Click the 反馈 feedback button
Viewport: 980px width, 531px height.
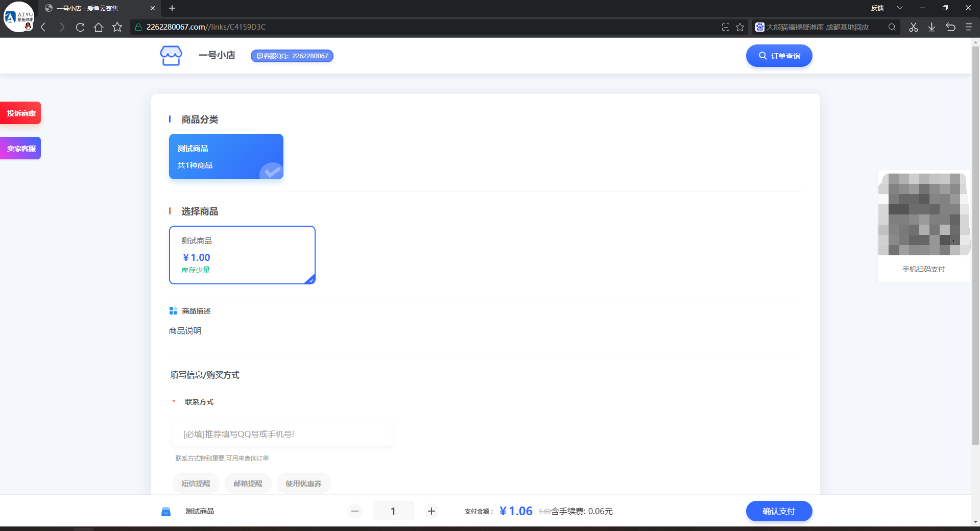[x=877, y=8]
